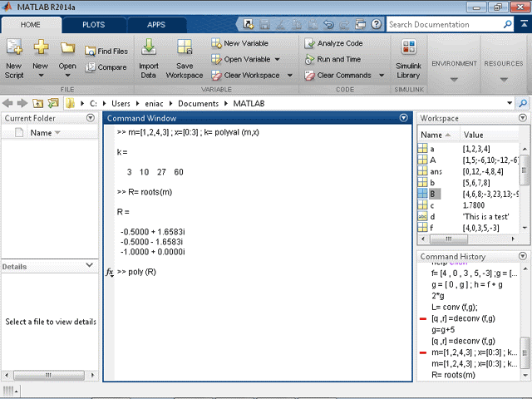Image resolution: width=532 pixels, height=399 pixels.
Task: Click the switch windows icon in quick access toolbar
Action: [360, 24]
